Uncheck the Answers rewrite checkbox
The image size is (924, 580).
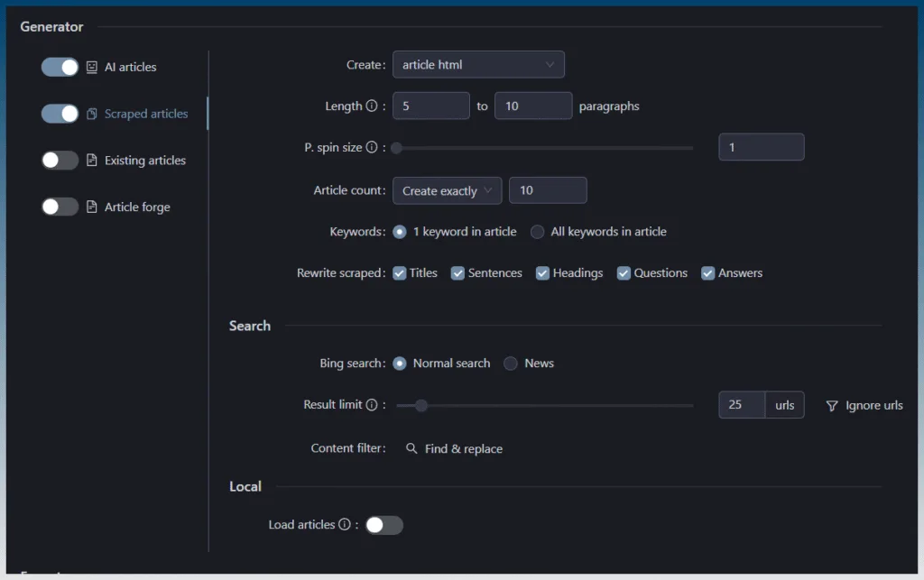coord(707,273)
